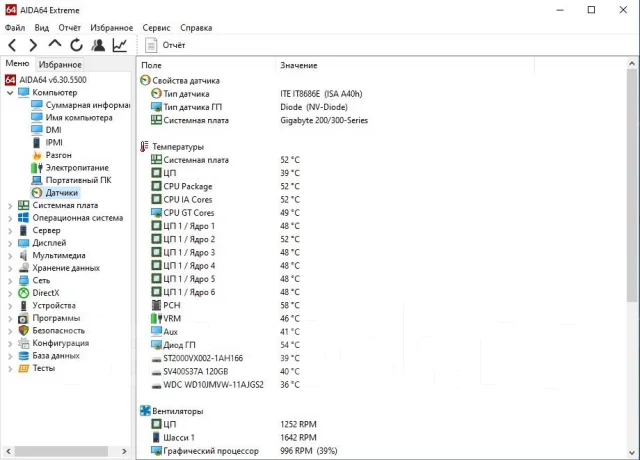Click the ST2000VX002-1AH166 drive icon
The image size is (640, 460).
click(x=156, y=359)
